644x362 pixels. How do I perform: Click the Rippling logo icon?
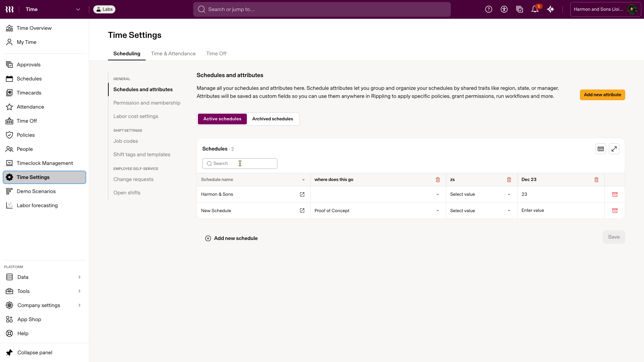[x=9, y=9]
